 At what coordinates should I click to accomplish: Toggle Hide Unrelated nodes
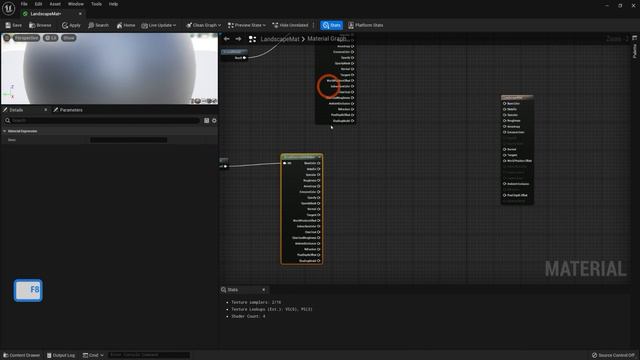pyautogui.click(x=290, y=25)
